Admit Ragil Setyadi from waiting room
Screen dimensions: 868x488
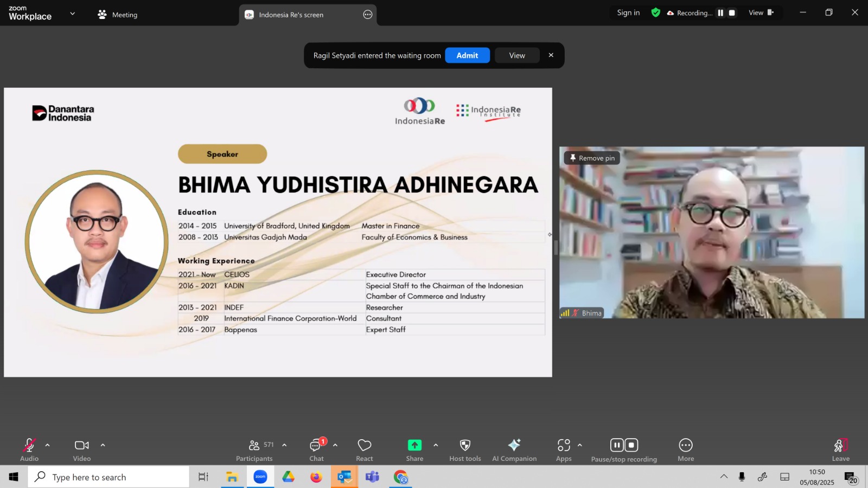467,55
